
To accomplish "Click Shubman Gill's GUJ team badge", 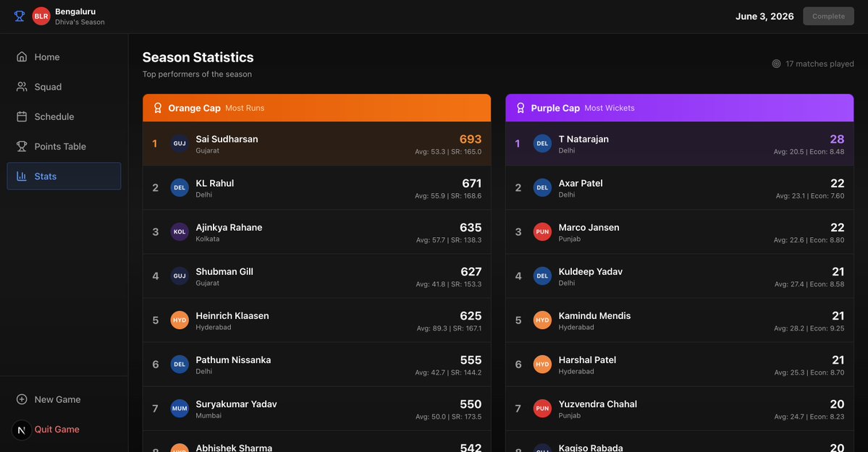I will click(x=180, y=276).
